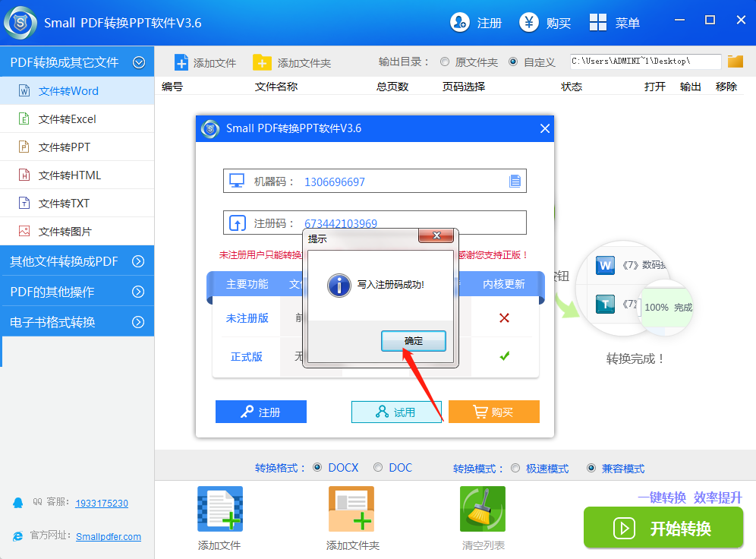Open the 菜单 icon in title bar
The image size is (756, 559).
(597, 22)
